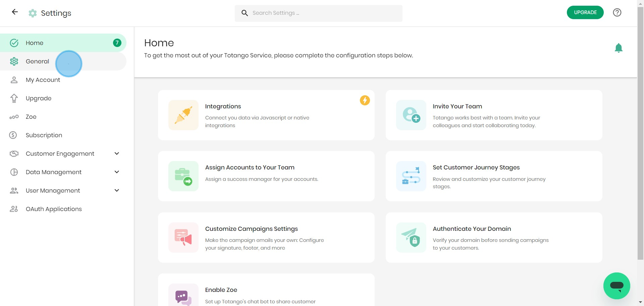Click the Enable Zoe chat bubble icon
This screenshot has height=306, width=644.
[183, 295]
